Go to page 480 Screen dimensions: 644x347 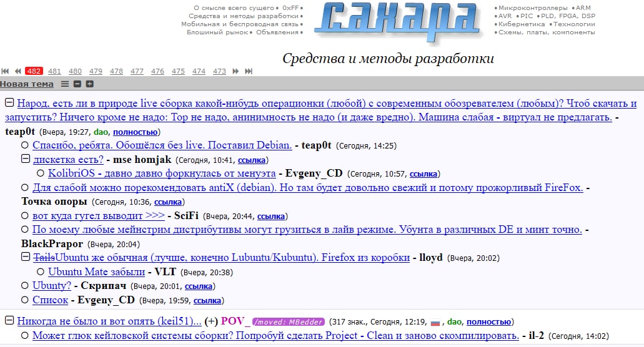pyautogui.click(x=75, y=71)
